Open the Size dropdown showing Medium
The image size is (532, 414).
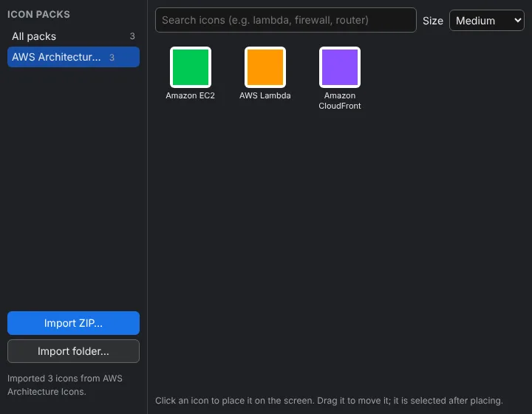pyautogui.click(x=486, y=21)
